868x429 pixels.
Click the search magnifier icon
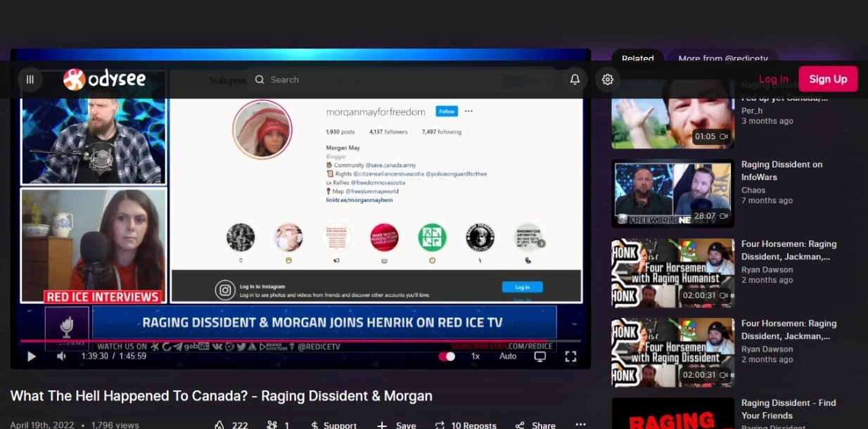[260, 79]
